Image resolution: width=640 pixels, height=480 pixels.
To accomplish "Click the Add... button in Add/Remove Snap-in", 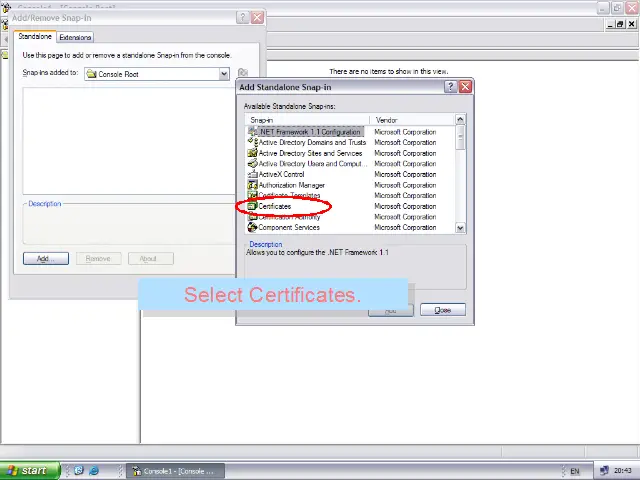I will [46, 258].
